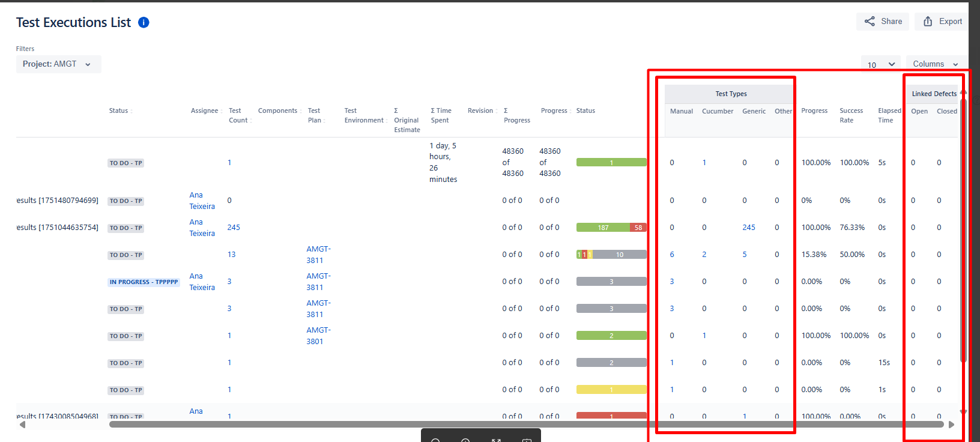Open the page size dropdown showing 10
The image size is (980, 442).
point(880,64)
